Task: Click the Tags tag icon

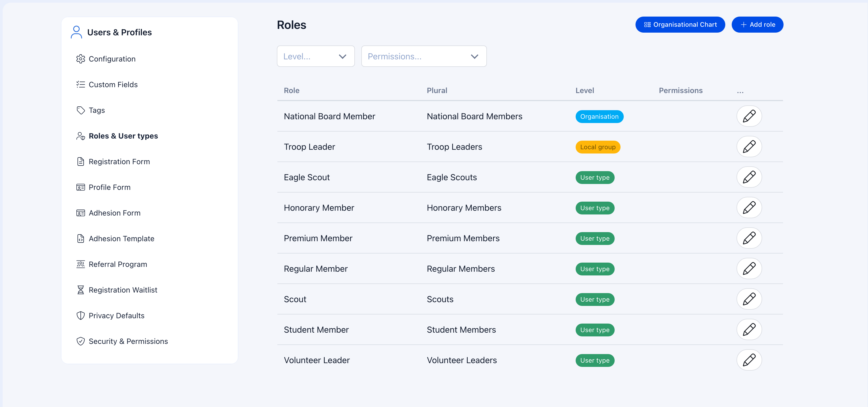Action: coord(80,110)
